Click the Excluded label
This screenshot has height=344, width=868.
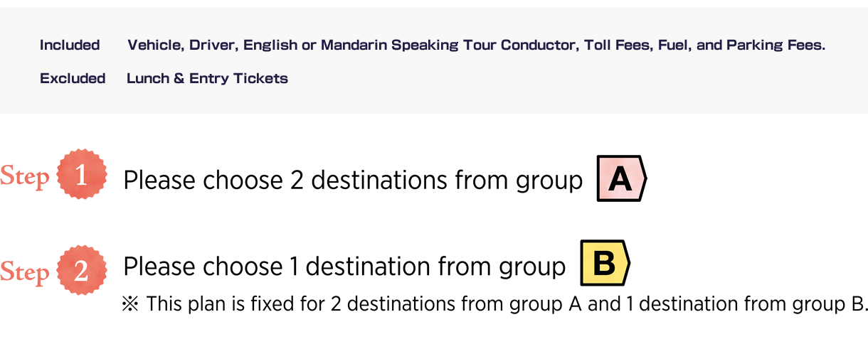coord(73,79)
